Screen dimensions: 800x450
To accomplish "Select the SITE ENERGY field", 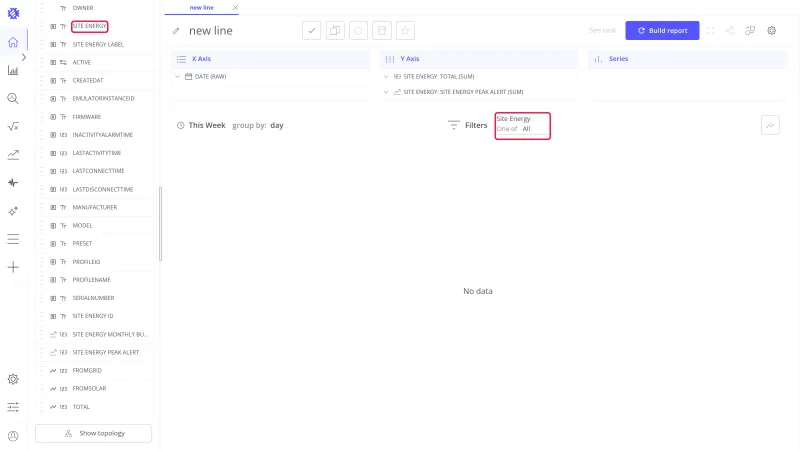I will [x=89, y=26].
